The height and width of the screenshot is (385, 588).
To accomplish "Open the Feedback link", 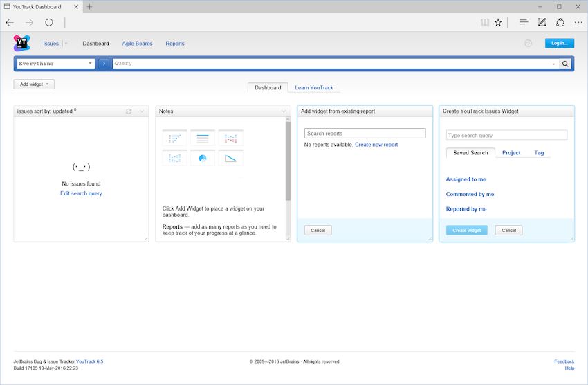I will pos(564,361).
